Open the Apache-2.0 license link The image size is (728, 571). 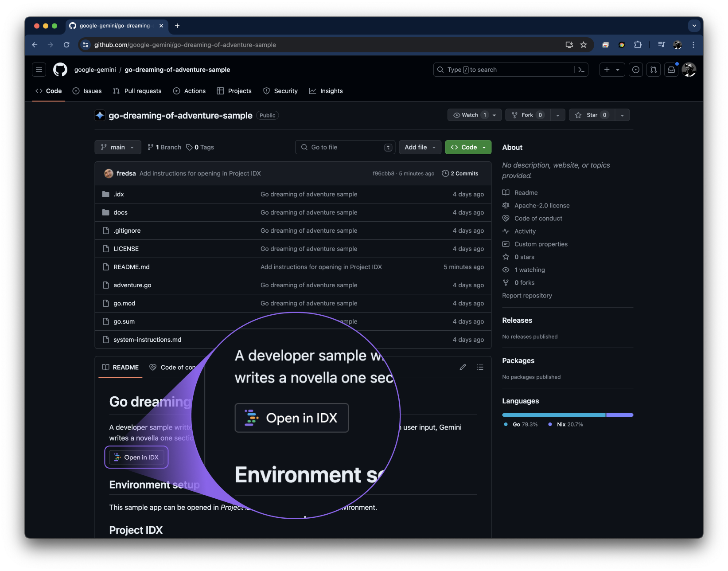[542, 205]
